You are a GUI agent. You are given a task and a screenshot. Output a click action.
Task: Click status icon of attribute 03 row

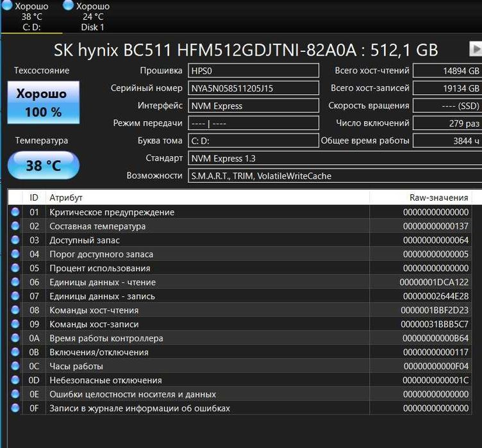coord(15,240)
